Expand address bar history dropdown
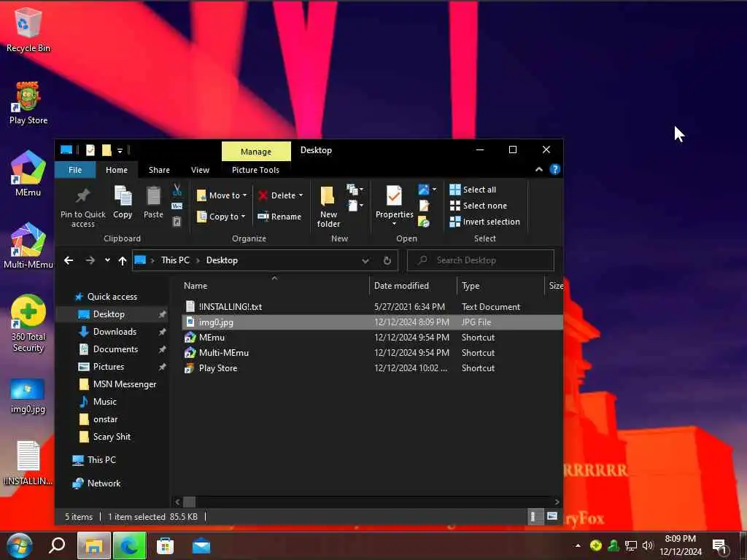The height and width of the screenshot is (560, 747). 365,260
